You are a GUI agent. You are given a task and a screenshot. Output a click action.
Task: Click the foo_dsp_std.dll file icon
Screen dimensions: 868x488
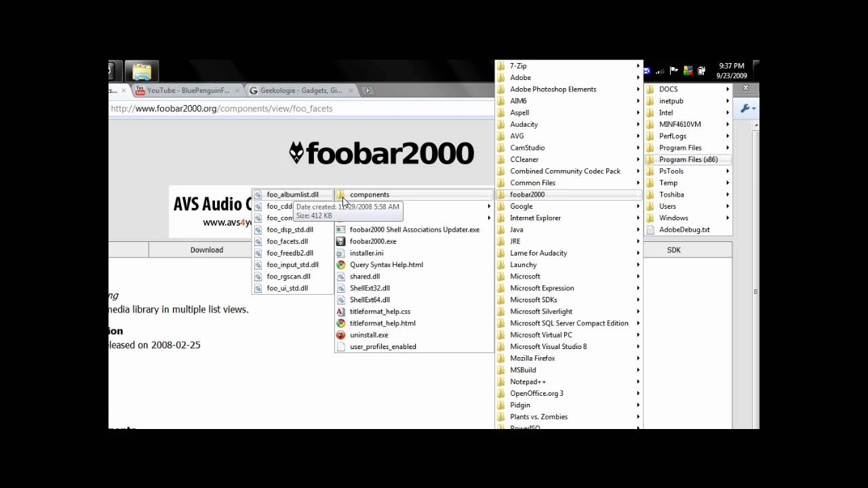click(x=258, y=230)
